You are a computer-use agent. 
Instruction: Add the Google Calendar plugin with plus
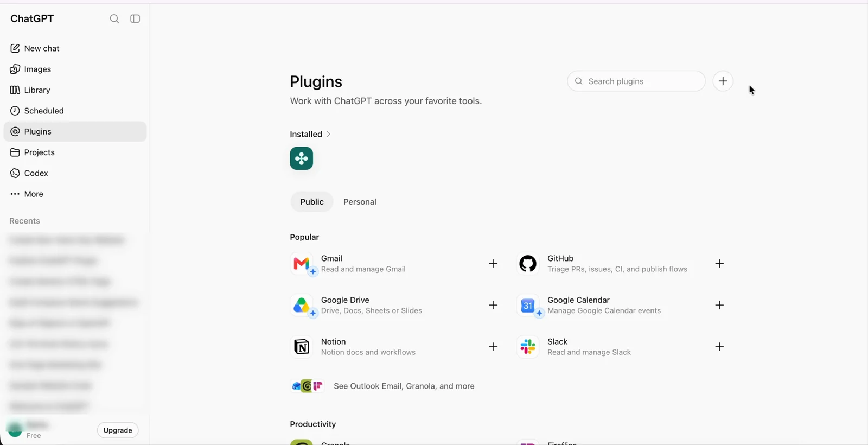(719, 306)
